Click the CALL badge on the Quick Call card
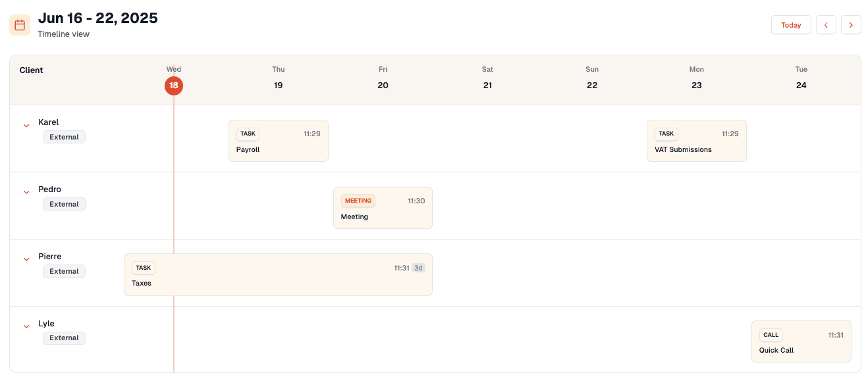 [771, 335]
